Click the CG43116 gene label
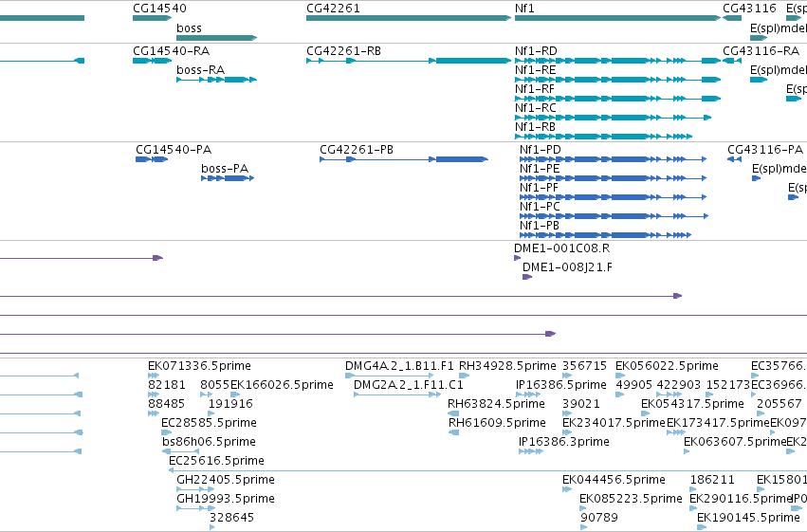 pos(749,9)
